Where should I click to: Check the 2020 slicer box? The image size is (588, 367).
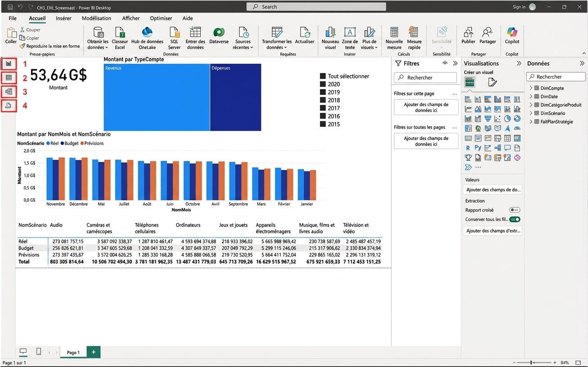coord(323,84)
